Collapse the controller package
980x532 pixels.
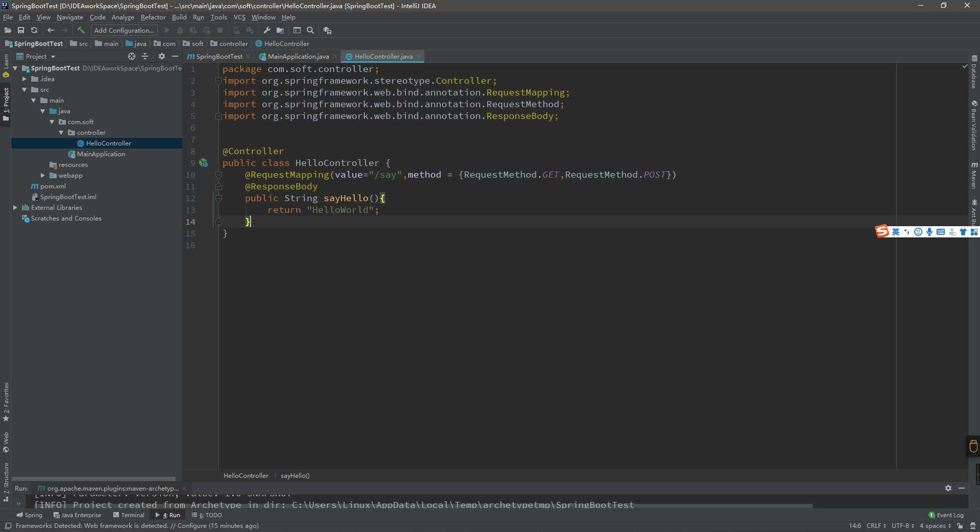[61, 133]
